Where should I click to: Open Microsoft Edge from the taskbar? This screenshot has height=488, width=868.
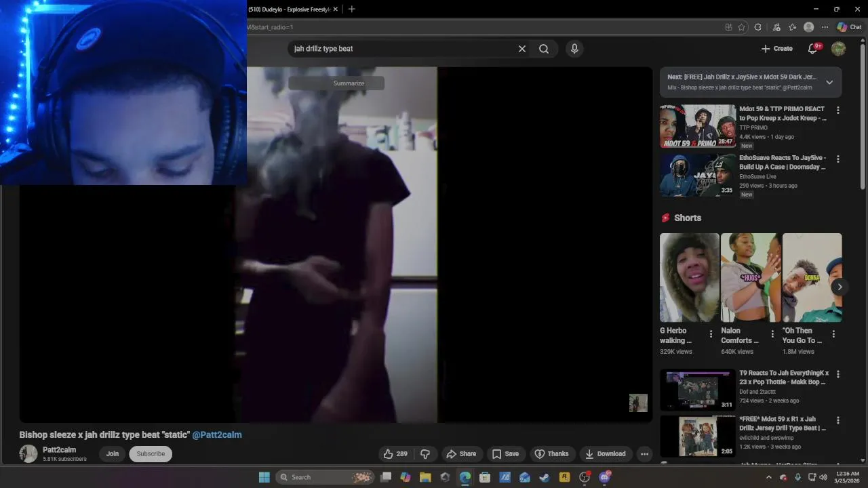tap(465, 477)
